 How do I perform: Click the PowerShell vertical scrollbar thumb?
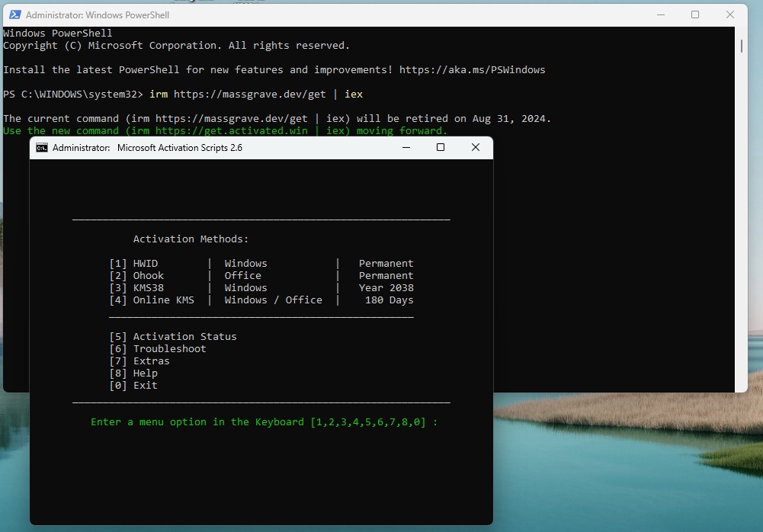tap(742, 46)
